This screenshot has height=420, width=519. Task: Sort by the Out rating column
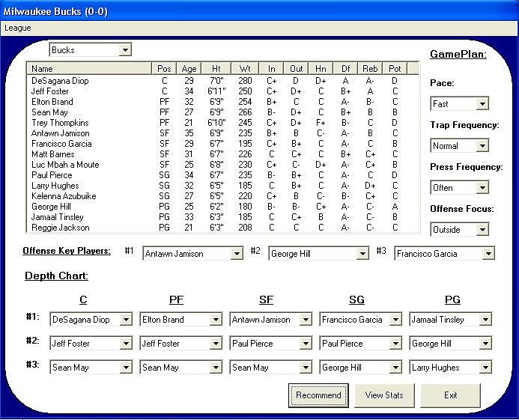click(297, 69)
